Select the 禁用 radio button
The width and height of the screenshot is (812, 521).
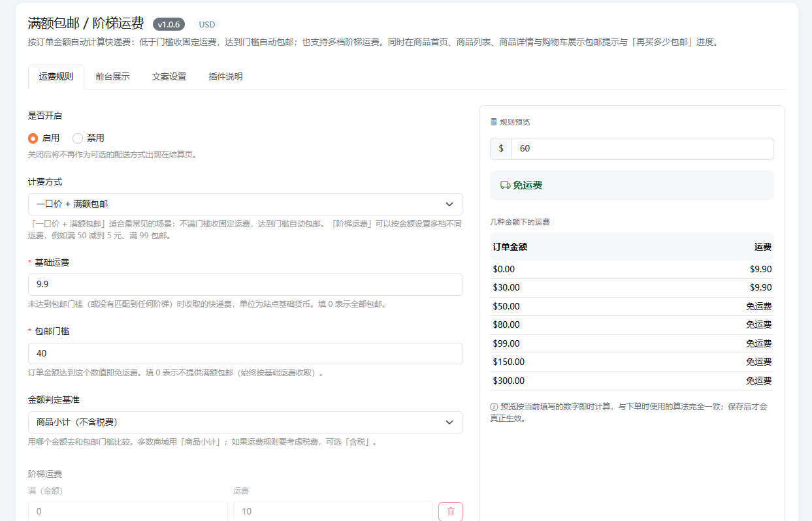click(78, 138)
